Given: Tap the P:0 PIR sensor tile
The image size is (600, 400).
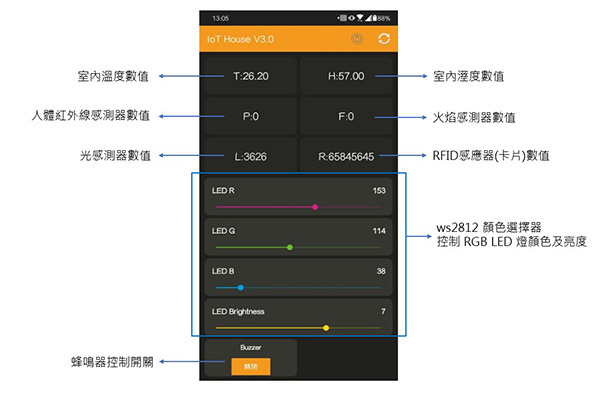Looking at the screenshot, I should 251,116.
